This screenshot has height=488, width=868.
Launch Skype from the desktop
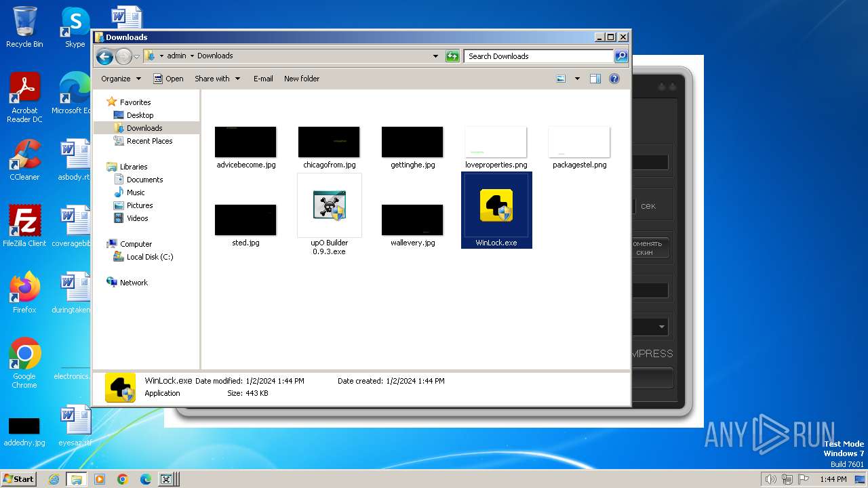point(75,27)
